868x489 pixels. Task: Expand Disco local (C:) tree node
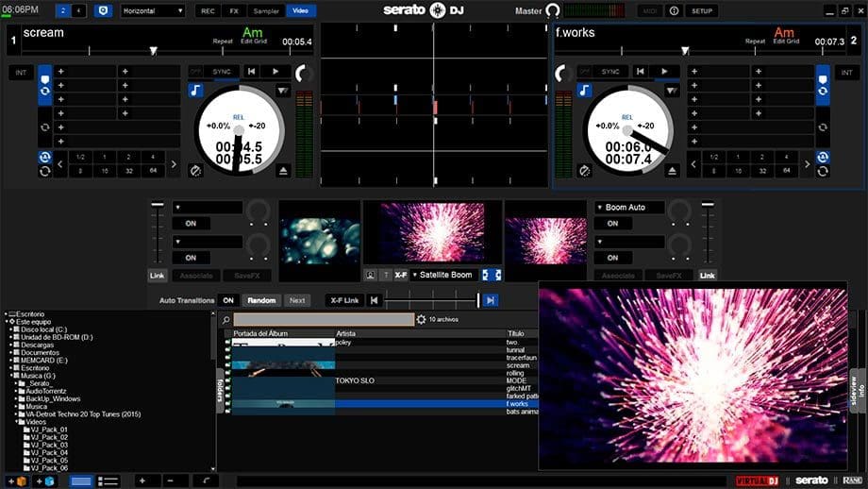tap(11, 329)
